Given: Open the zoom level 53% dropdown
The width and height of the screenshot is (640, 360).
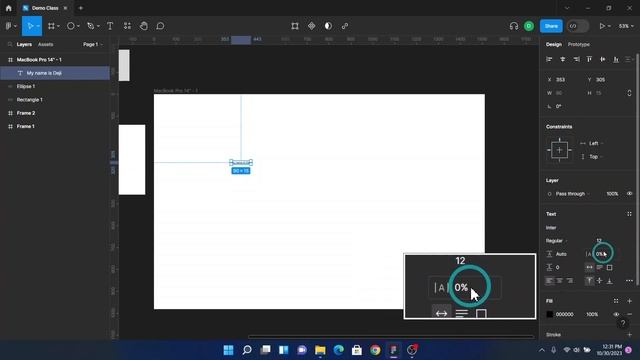Looking at the screenshot, I should click(626, 26).
